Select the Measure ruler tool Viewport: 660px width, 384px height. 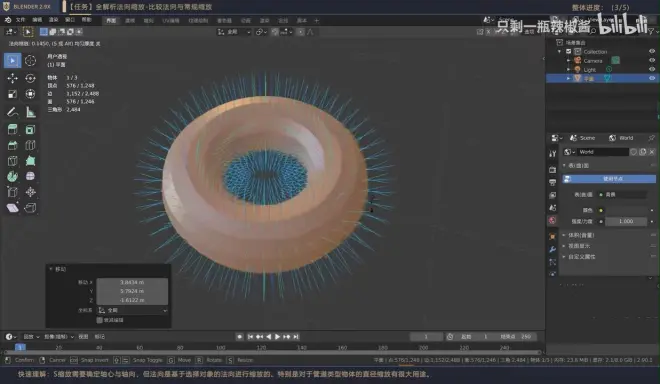[30, 112]
